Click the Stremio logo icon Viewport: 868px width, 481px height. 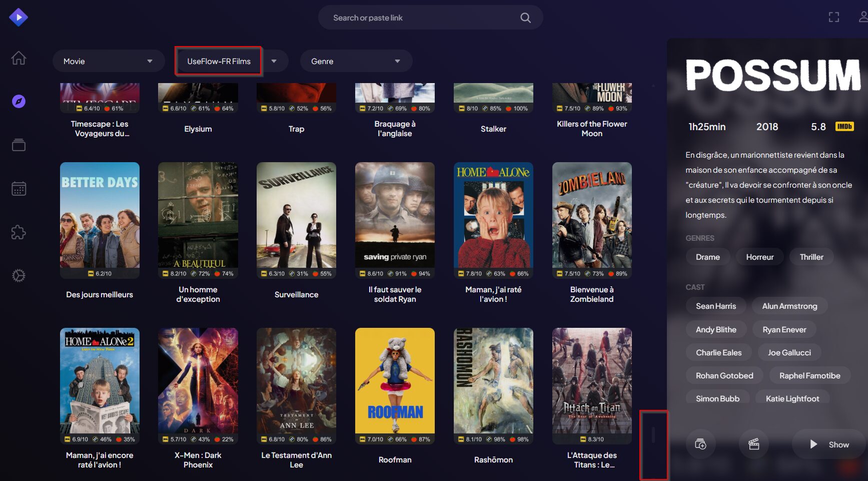pyautogui.click(x=19, y=18)
